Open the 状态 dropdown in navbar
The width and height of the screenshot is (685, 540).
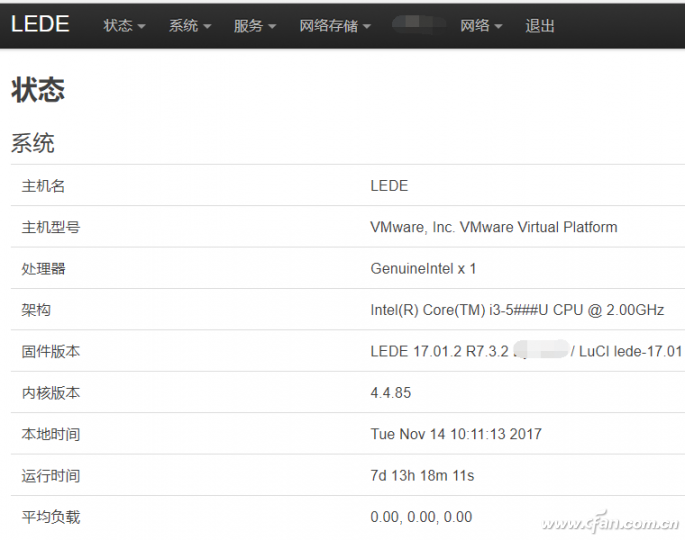(124, 26)
